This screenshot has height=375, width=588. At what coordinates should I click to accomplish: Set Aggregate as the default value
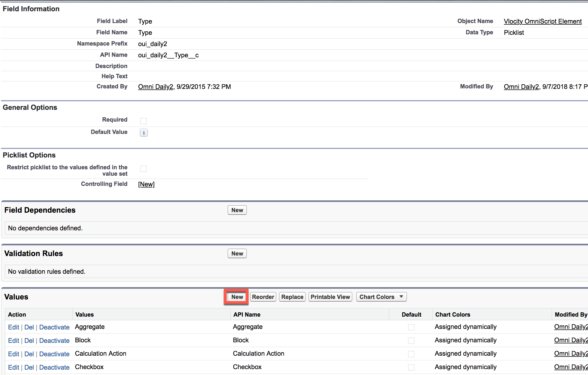(411, 327)
